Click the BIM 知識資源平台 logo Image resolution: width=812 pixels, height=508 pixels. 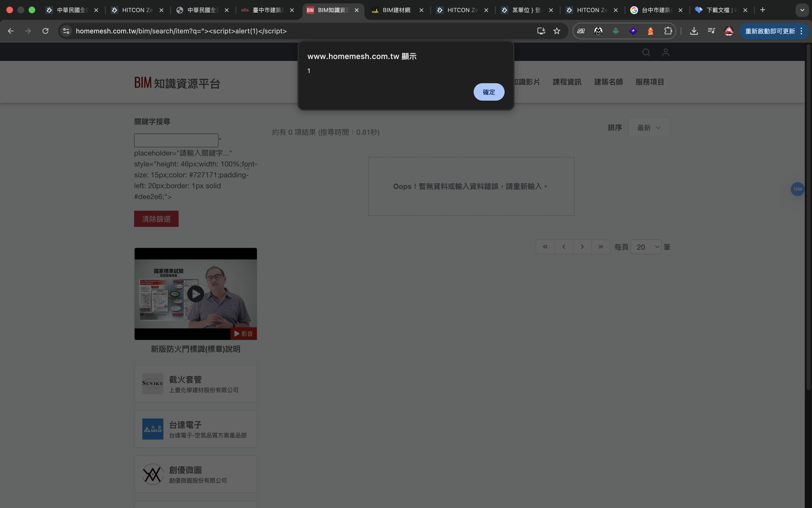177,83
